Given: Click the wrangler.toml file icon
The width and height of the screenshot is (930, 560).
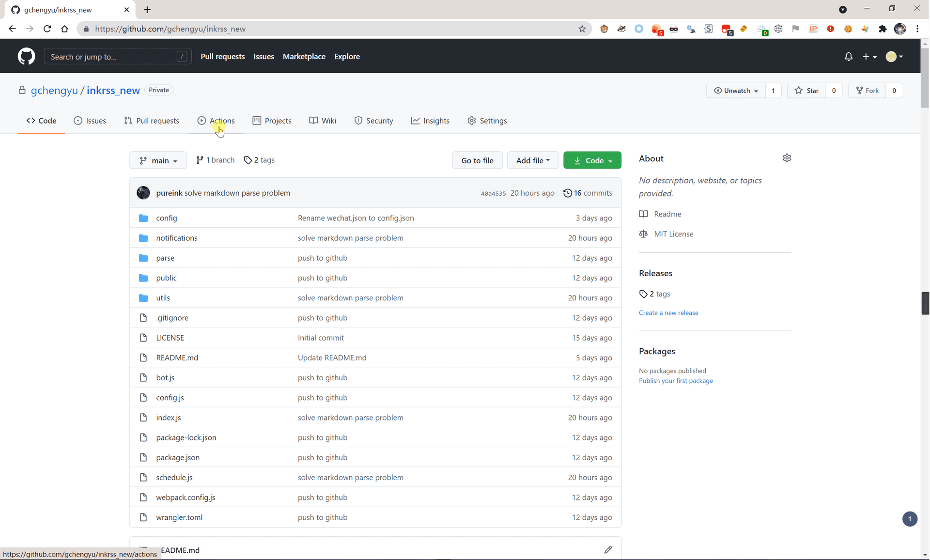Looking at the screenshot, I should (143, 517).
